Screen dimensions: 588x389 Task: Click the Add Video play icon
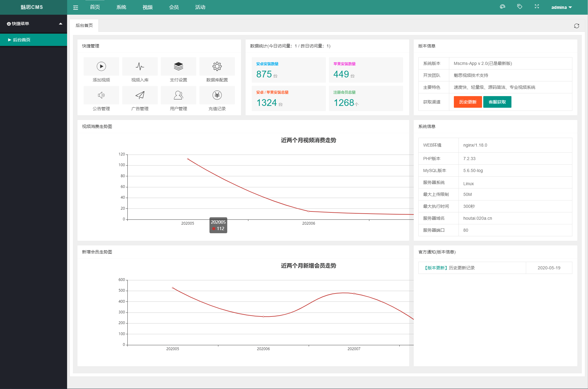pyautogui.click(x=101, y=66)
